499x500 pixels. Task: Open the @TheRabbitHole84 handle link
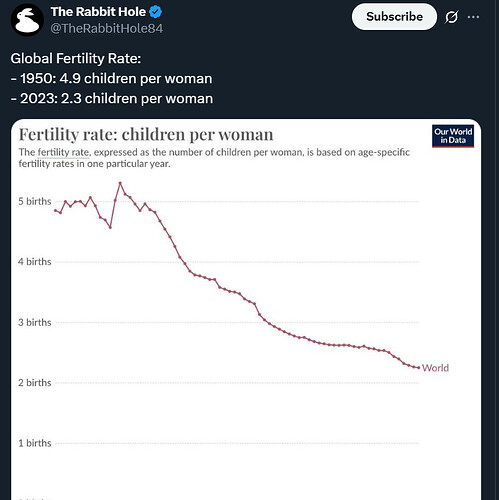pos(107,28)
